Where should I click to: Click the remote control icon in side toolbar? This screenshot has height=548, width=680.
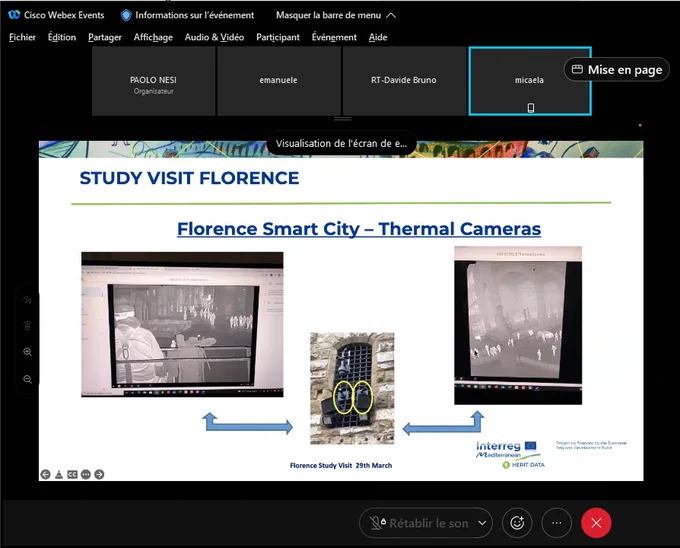[x=27, y=326]
